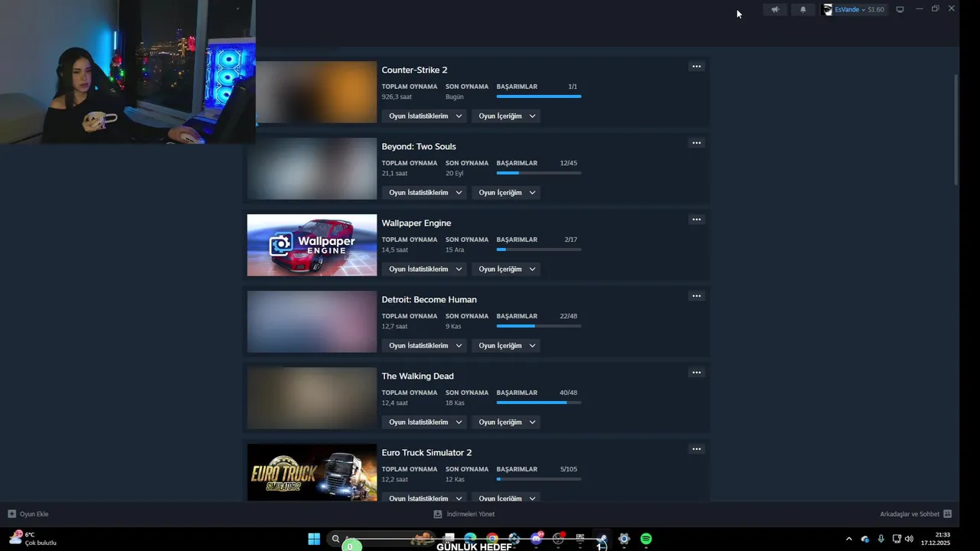Click the weather widget showing 6°C
Viewport: 980px width, 551px height.
pos(33,539)
